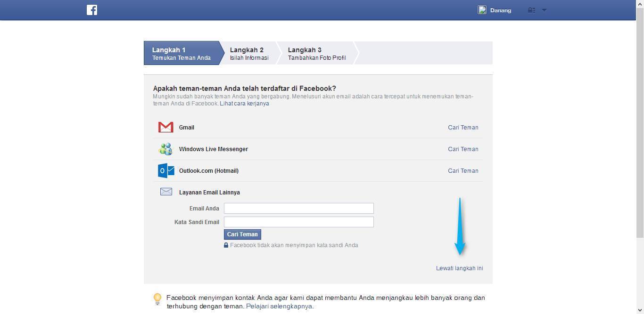Click the page vertical scrollbar

pos(640,122)
